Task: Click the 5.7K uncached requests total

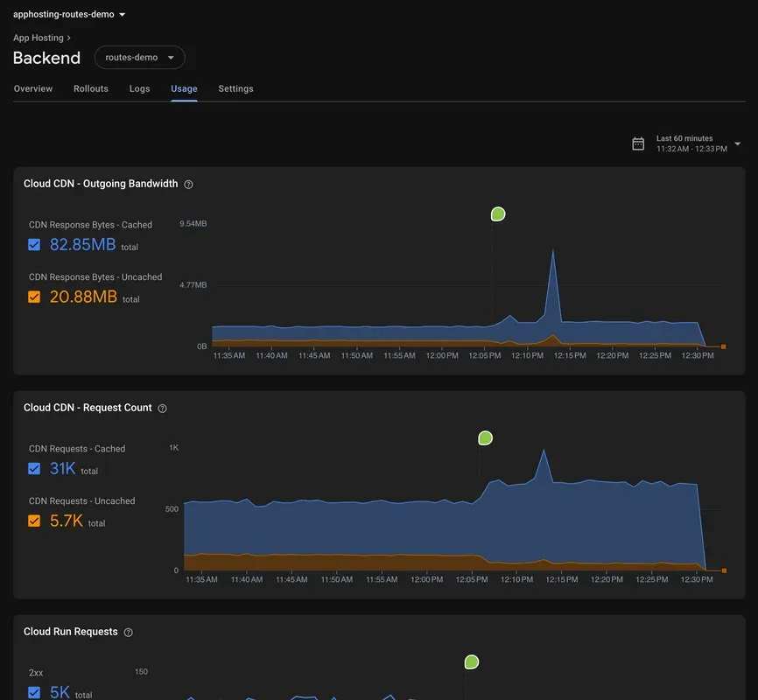Action: 67,521
